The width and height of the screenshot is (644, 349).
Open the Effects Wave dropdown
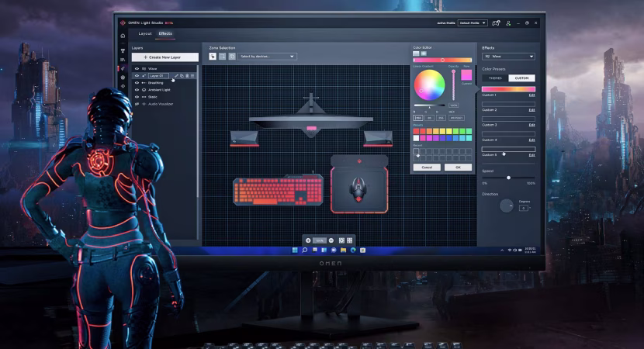tap(508, 57)
